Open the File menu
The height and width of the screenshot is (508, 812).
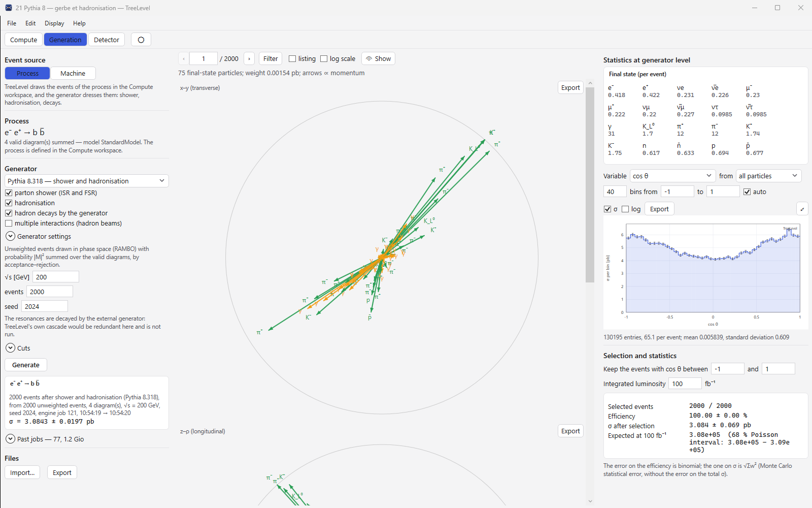point(12,23)
